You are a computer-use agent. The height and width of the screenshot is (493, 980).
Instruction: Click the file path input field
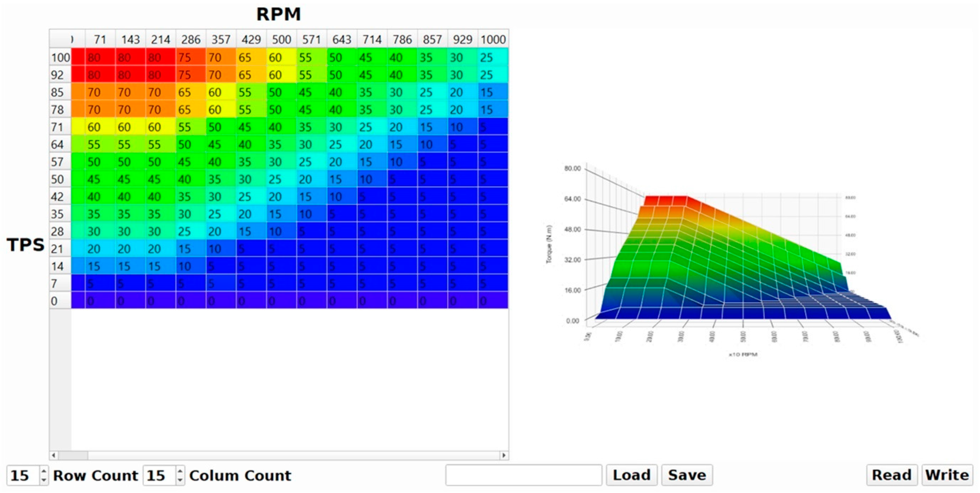coord(523,475)
